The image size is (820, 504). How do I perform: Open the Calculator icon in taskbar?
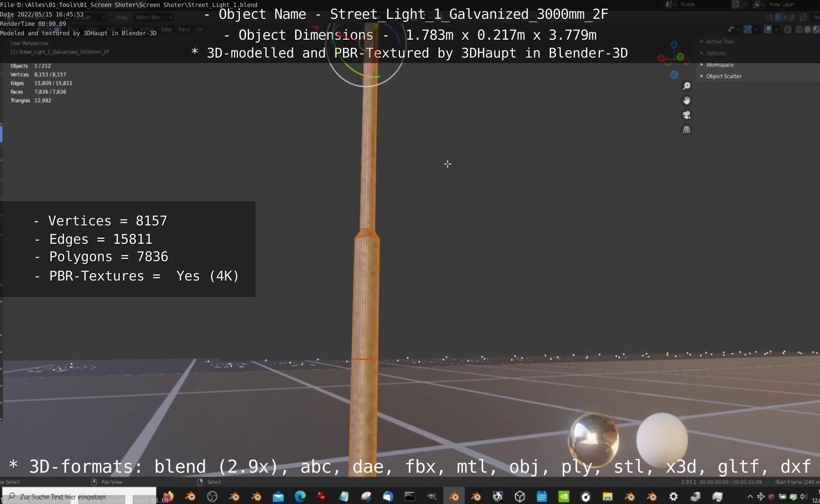click(x=542, y=496)
